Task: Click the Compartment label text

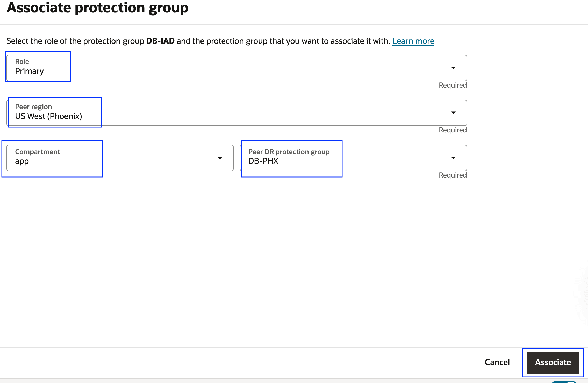Action: 38,152
